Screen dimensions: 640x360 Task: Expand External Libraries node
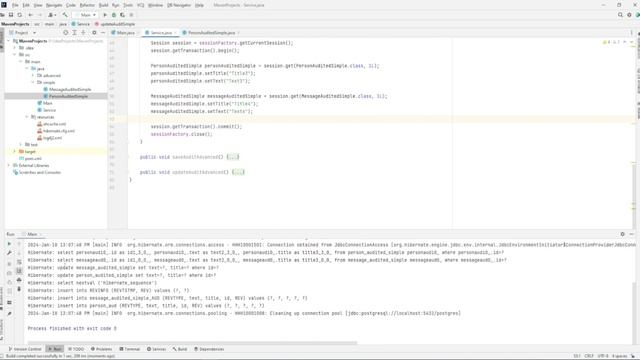tap(9, 165)
